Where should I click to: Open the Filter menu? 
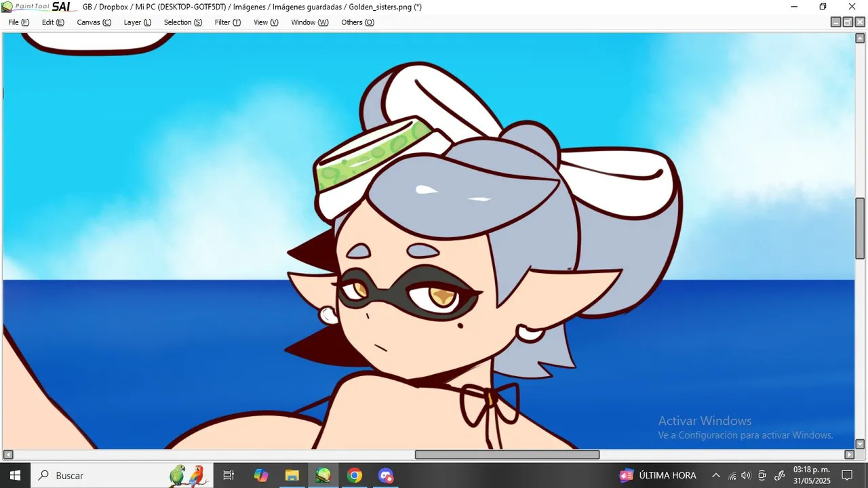(227, 22)
